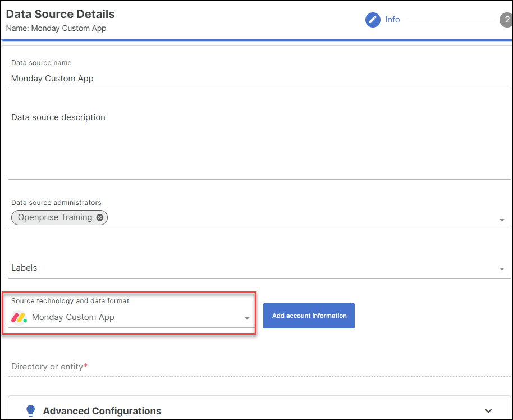Click the Name: Monday Custom App subtitle

(x=56, y=28)
